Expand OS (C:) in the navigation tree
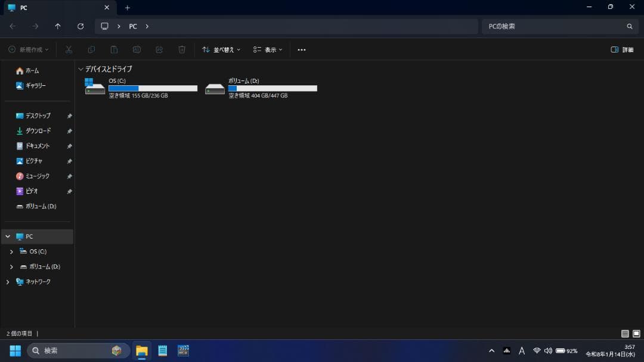This screenshot has width=644, height=362. coord(11,251)
